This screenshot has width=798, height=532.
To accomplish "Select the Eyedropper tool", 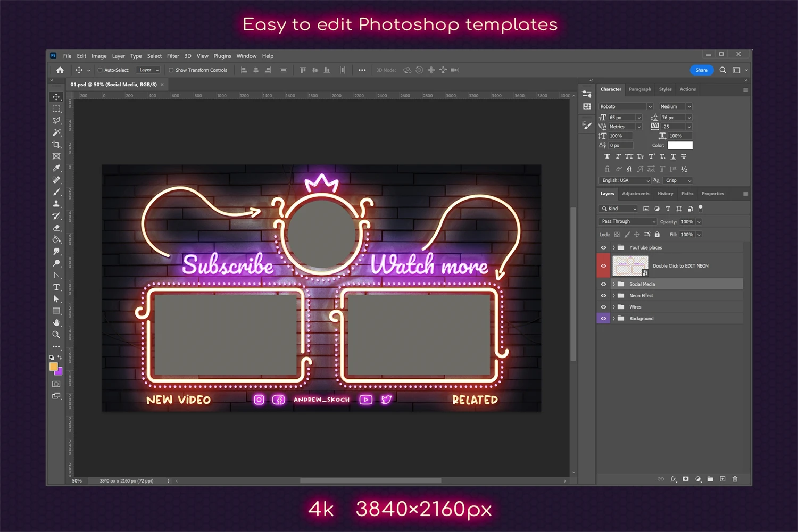I will pos(56,168).
